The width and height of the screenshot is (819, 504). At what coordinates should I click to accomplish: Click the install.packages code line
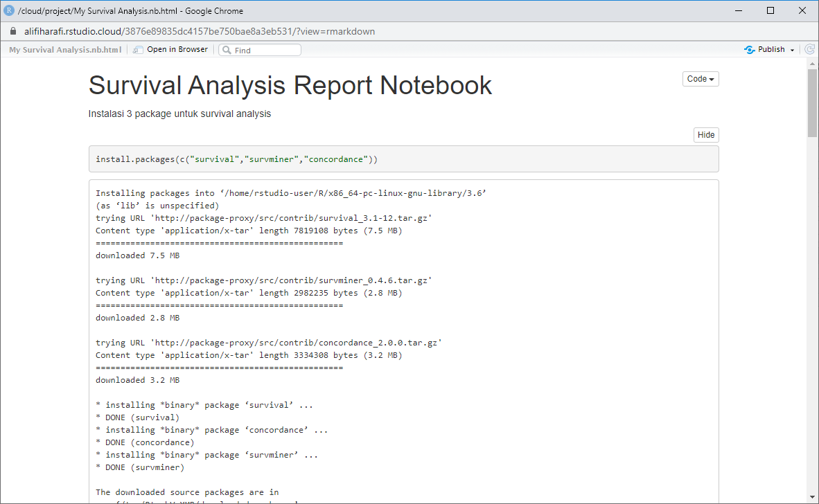[236, 159]
